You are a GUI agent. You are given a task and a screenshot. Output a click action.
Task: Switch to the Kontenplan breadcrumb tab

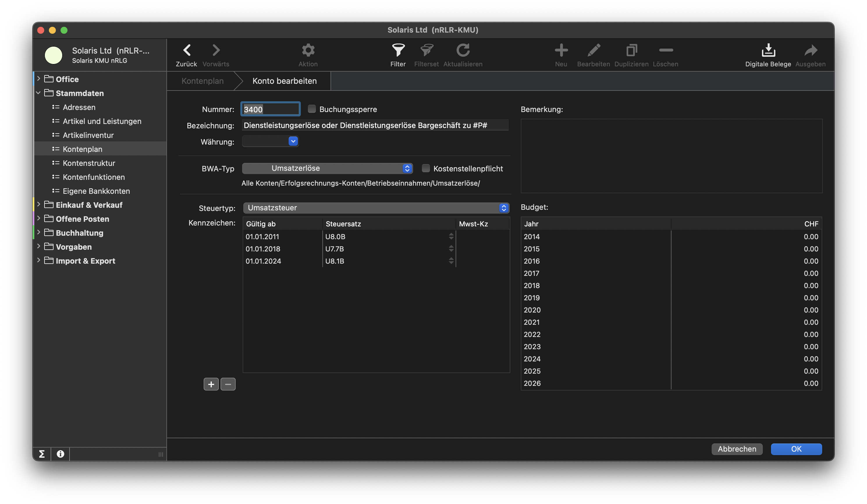pos(202,81)
